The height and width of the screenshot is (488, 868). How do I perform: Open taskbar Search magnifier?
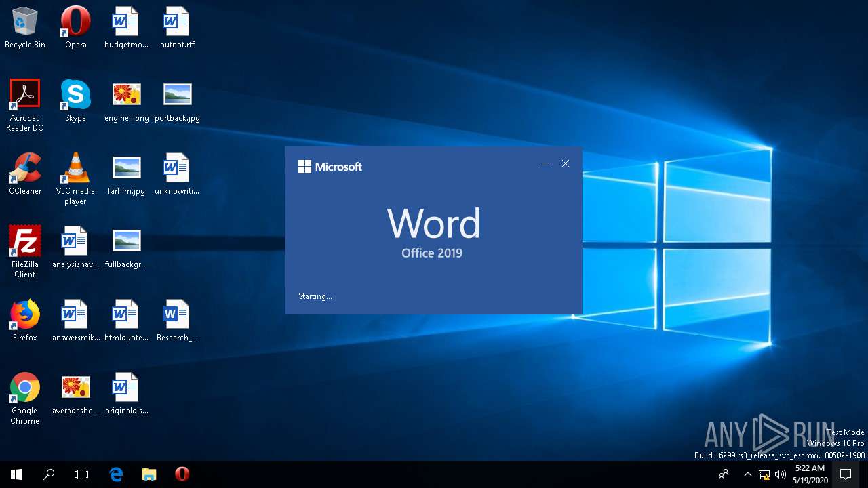(x=49, y=474)
